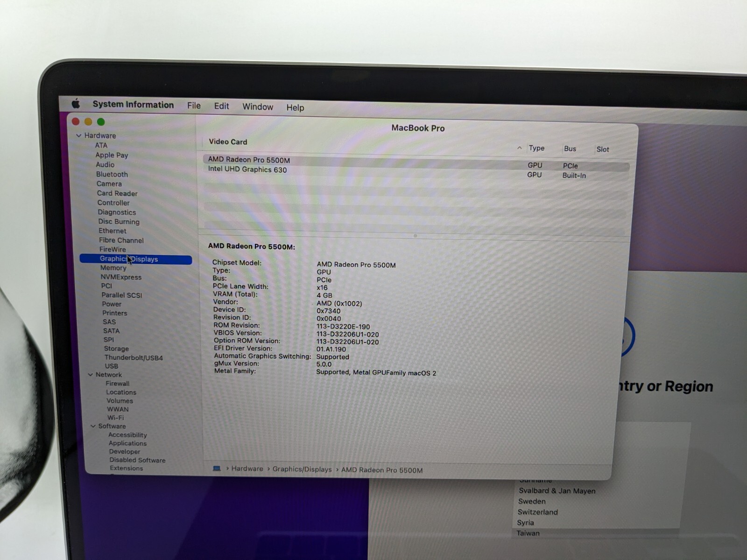The width and height of the screenshot is (747, 560).
Task: Collapse the Network section
Action: [90, 375]
